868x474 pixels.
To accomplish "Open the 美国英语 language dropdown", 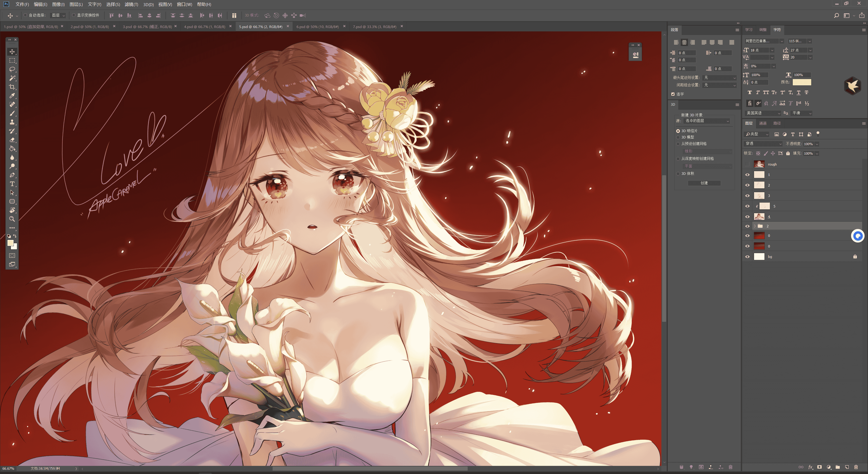I will point(763,113).
